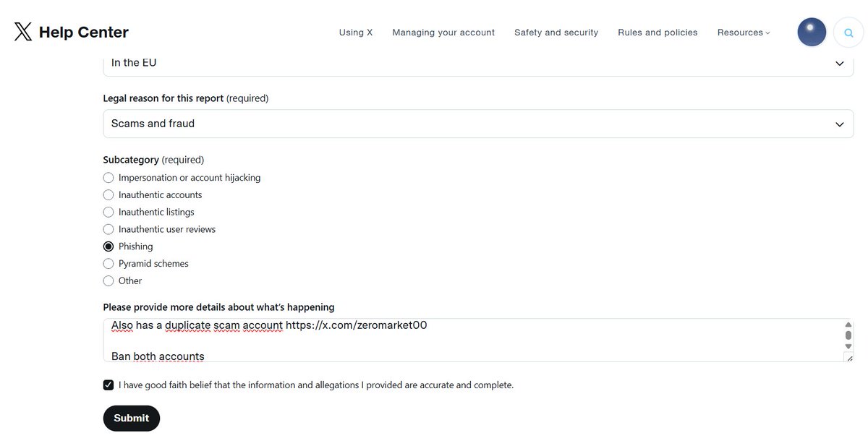Click the X logo in header
868x446 pixels.
coord(23,32)
